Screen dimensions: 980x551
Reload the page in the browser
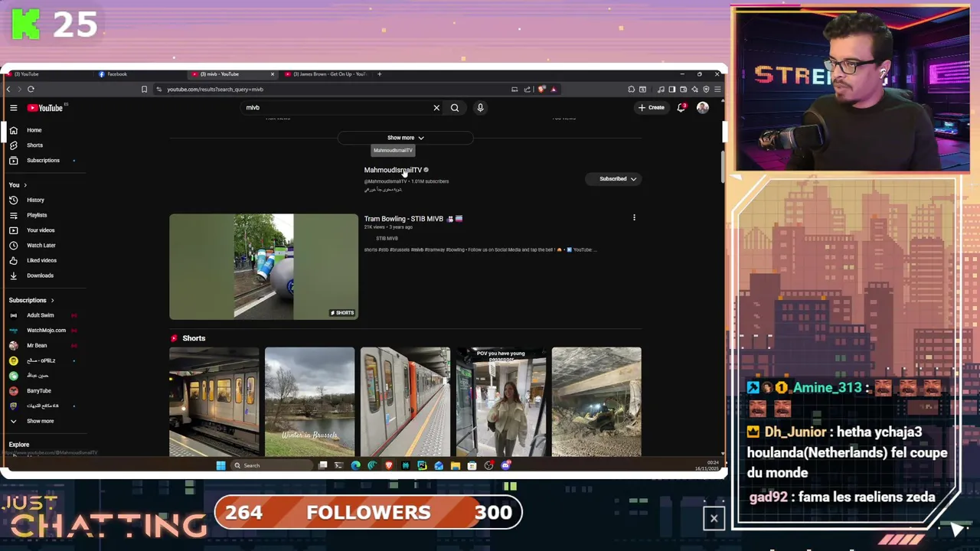(x=31, y=90)
